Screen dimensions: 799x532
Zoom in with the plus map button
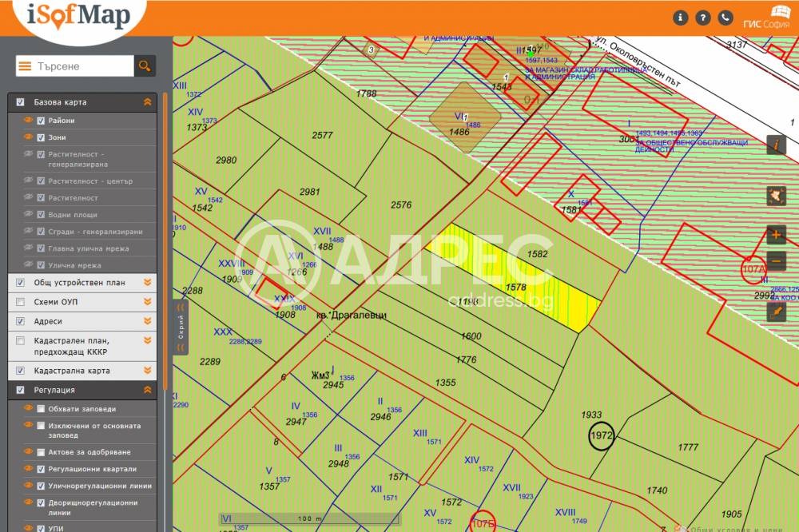776,235
